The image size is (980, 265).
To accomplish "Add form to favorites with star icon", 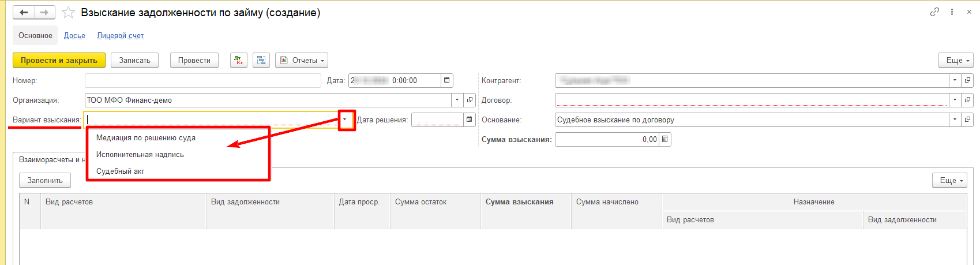I will point(68,12).
